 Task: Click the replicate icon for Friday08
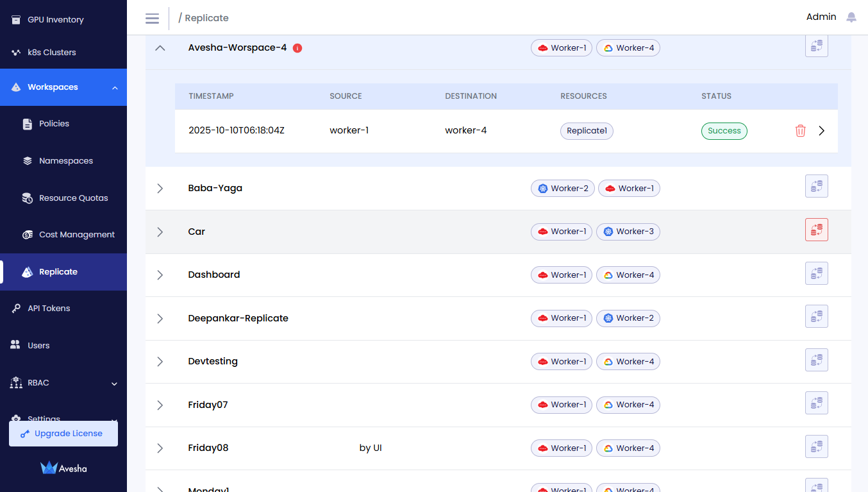pyautogui.click(x=816, y=446)
